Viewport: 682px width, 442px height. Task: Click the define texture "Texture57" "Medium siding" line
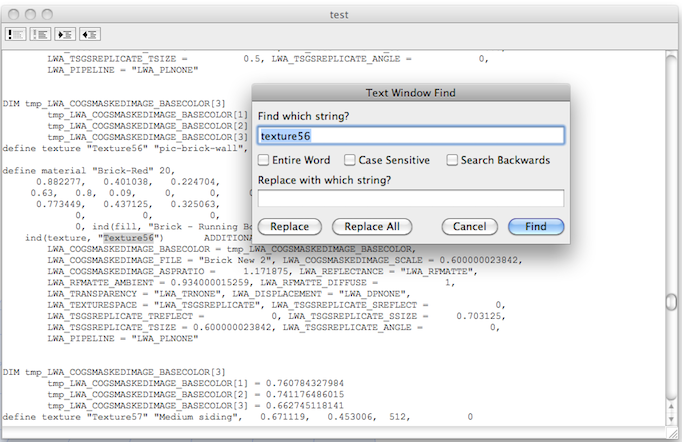tap(237, 417)
